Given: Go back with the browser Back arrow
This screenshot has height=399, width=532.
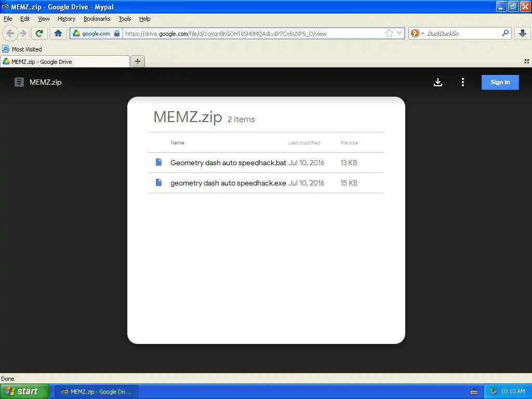Looking at the screenshot, I should click(10, 33).
